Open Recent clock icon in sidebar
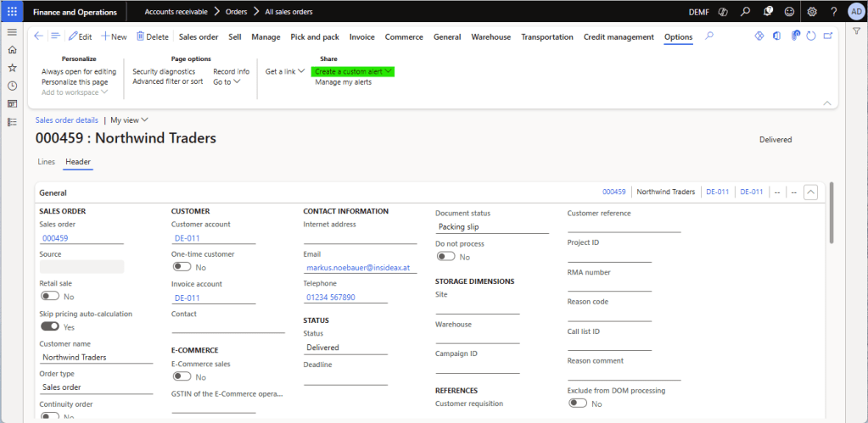The height and width of the screenshot is (423, 868). [x=12, y=86]
